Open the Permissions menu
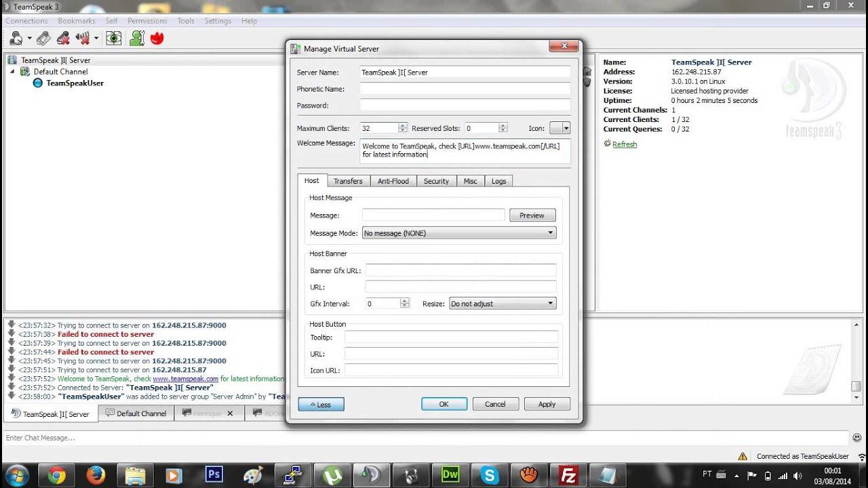 [147, 21]
